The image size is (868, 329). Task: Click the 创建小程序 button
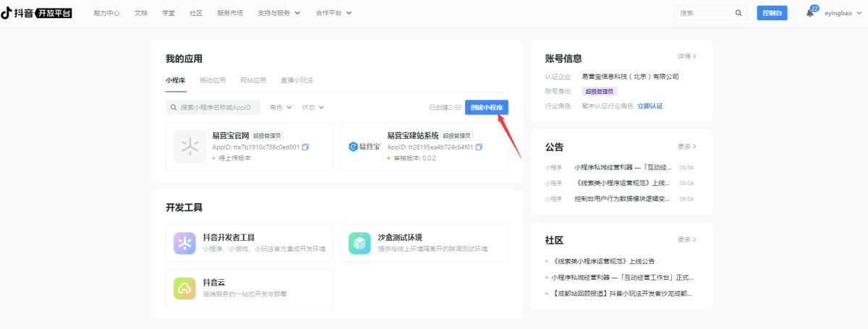click(x=486, y=107)
